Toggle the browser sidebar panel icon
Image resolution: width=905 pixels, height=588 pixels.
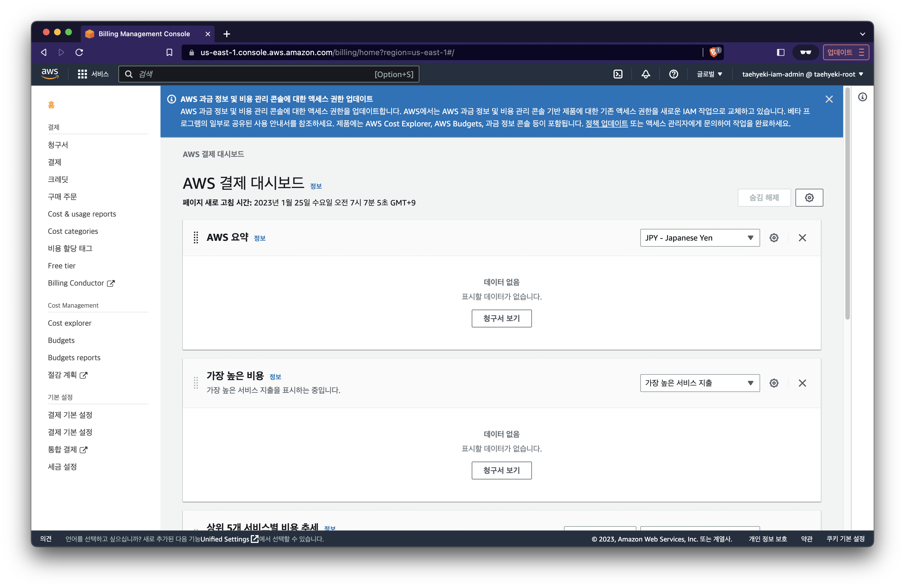781,52
